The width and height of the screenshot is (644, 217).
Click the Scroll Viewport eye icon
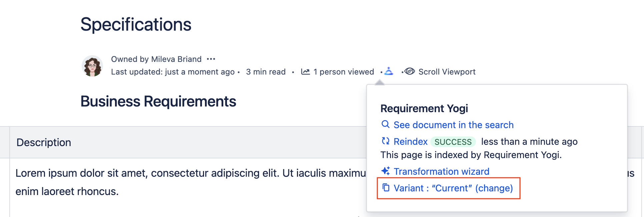point(410,71)
